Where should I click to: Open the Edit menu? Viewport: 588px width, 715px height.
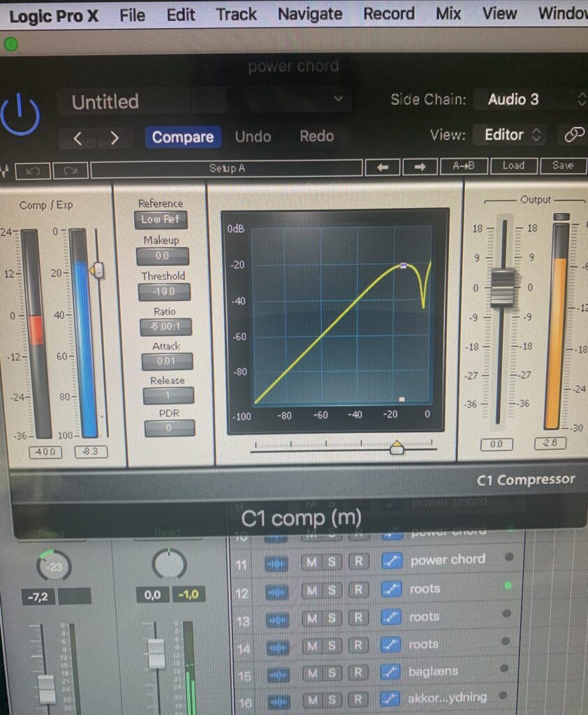point(181,15)
